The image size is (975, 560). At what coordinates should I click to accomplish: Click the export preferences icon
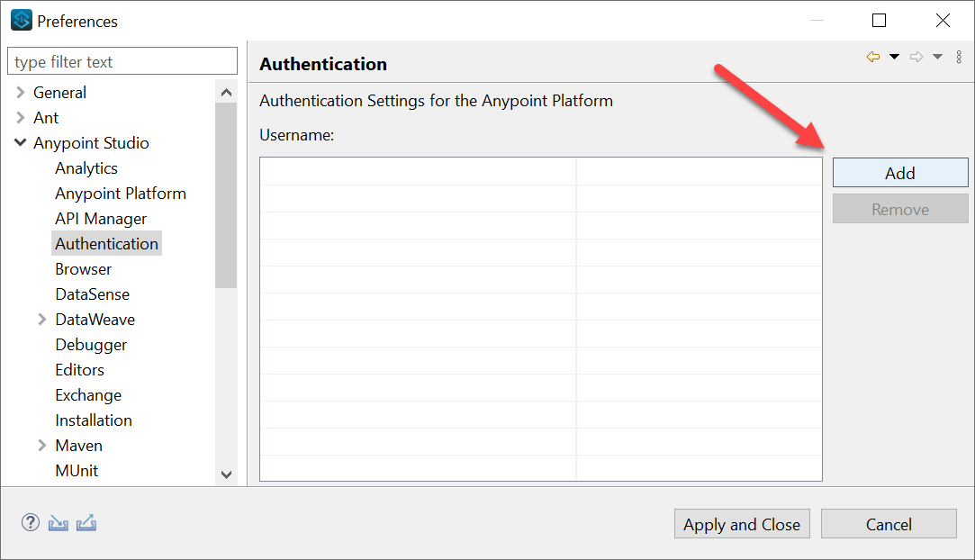pyautogui.click(x=86, y=522)
